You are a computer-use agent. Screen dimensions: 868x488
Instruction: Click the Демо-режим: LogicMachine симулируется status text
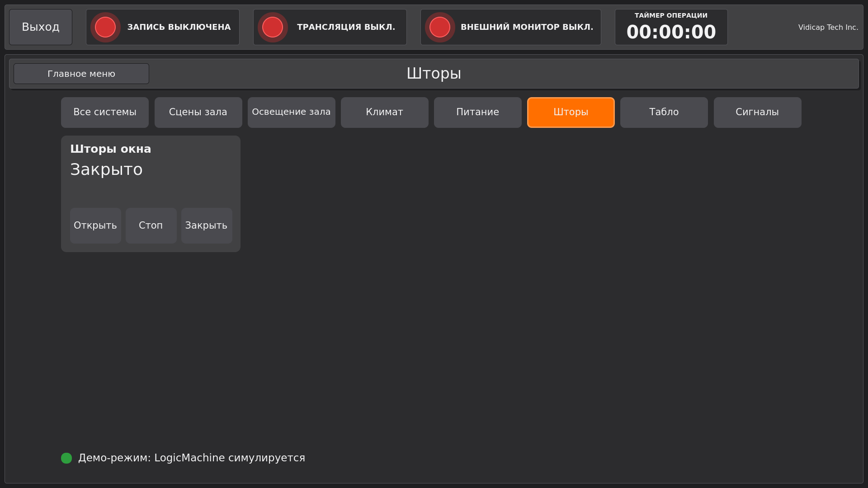coord(192,458)
